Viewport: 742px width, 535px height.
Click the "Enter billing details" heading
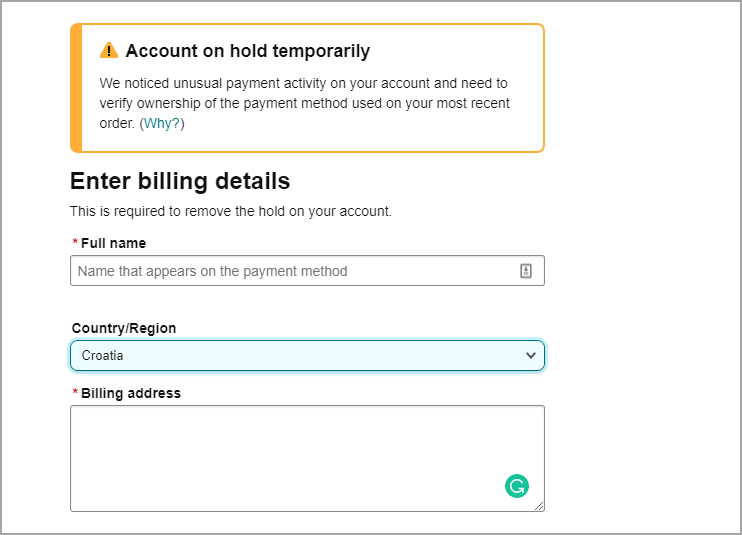pyautogui.click(x=180, y=181)
